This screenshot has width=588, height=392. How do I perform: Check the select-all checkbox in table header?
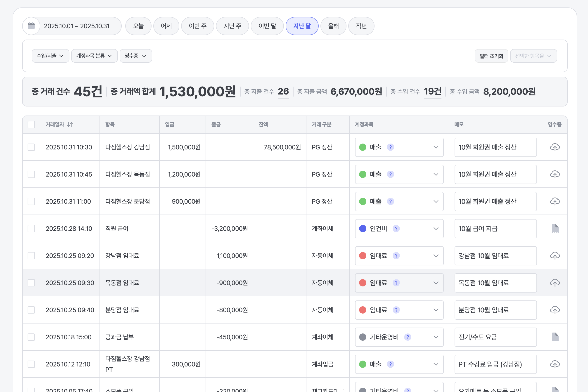click(31, 125)
